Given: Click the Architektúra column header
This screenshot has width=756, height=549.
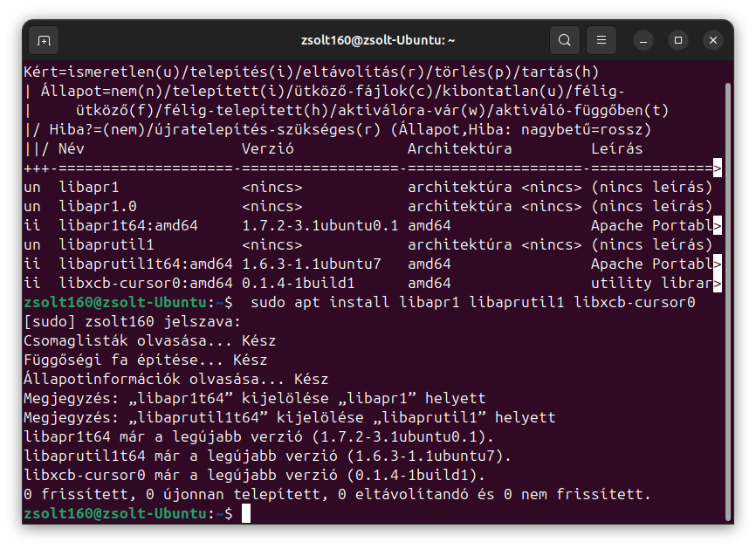Looking at the screenshot, I should point(459,148).
